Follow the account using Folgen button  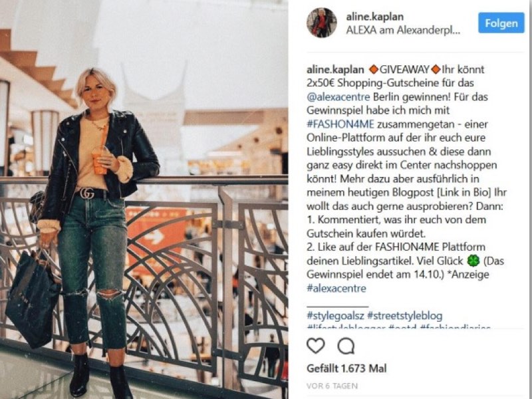[501, 23]
